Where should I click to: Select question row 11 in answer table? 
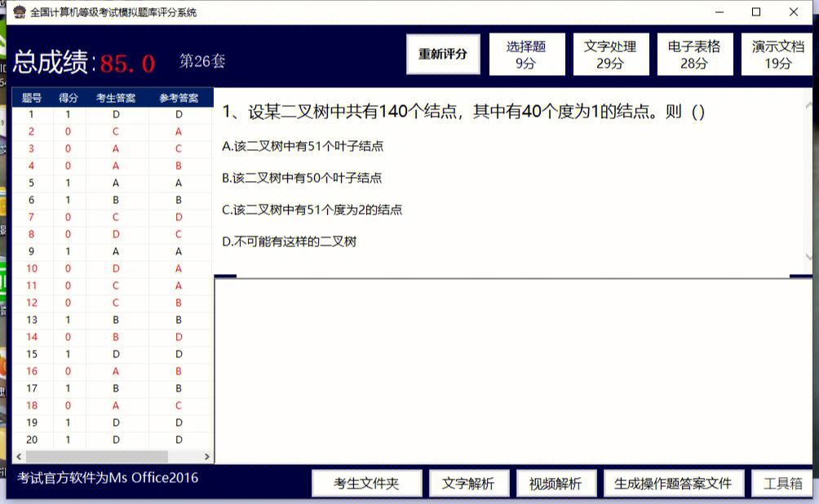point(113,285)
